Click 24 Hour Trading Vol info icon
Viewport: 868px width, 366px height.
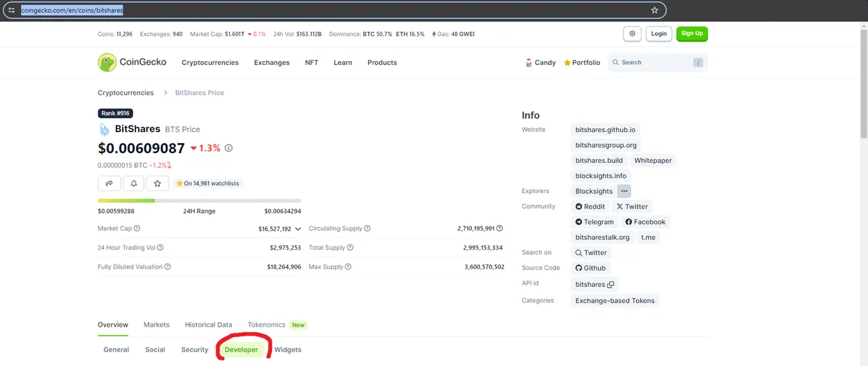[x=160, y=247]
